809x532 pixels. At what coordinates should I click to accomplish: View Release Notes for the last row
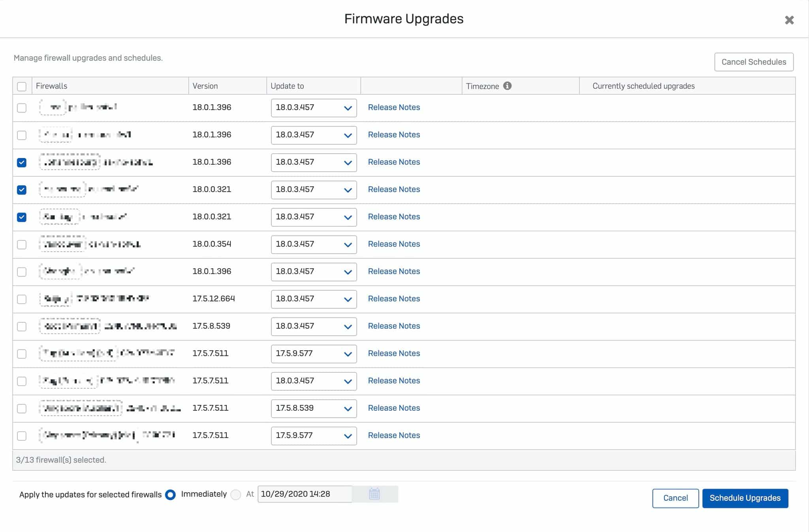pyautogui.click(x=393, y=435)
